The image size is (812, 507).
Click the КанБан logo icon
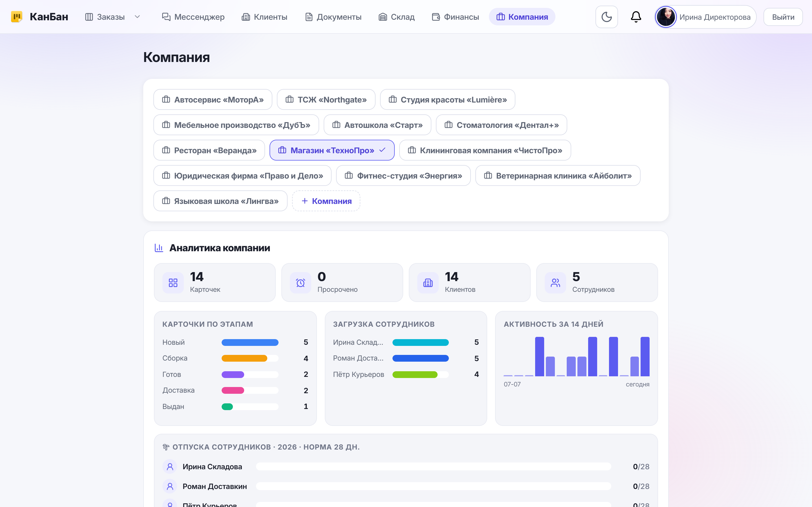[16, 17]
